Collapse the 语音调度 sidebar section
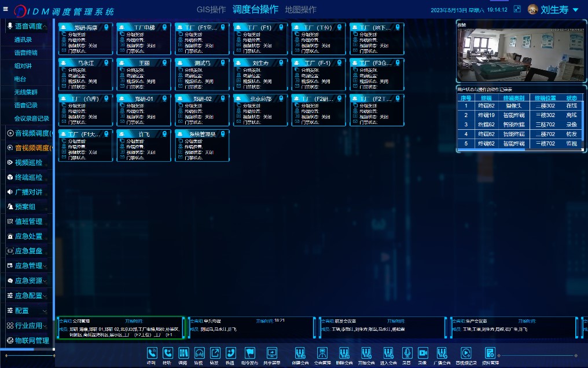The image size is (588, 368). [x=28, y=26]
